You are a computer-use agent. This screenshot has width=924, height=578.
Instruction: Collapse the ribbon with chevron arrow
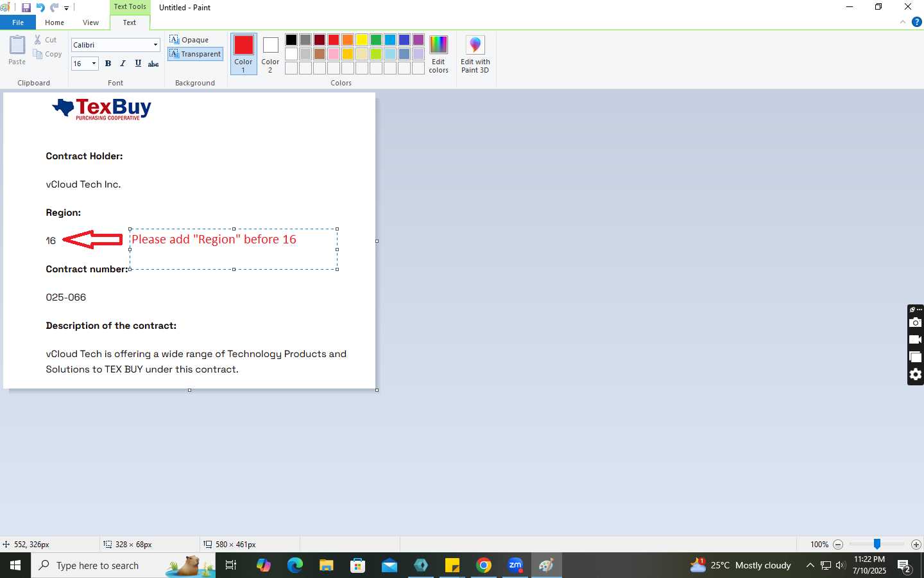click(903, 22)
